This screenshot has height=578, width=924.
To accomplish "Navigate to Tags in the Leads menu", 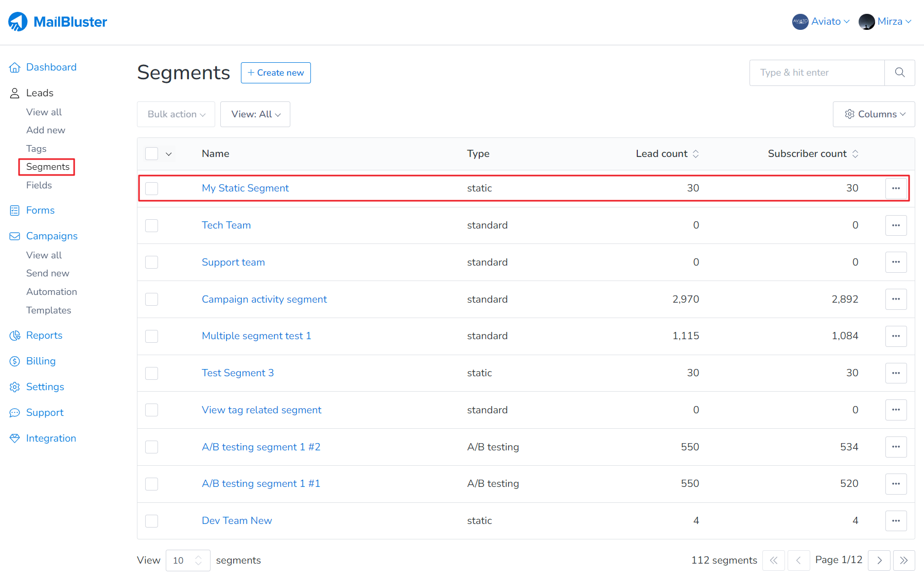I will [37, 149].
